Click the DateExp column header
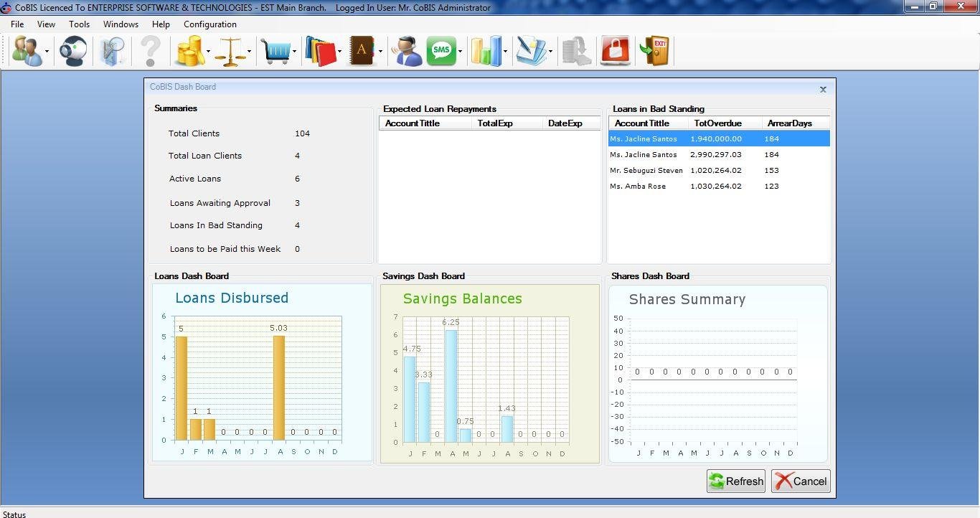This screenshot has height=518, width=980. (x=565, y=123)
